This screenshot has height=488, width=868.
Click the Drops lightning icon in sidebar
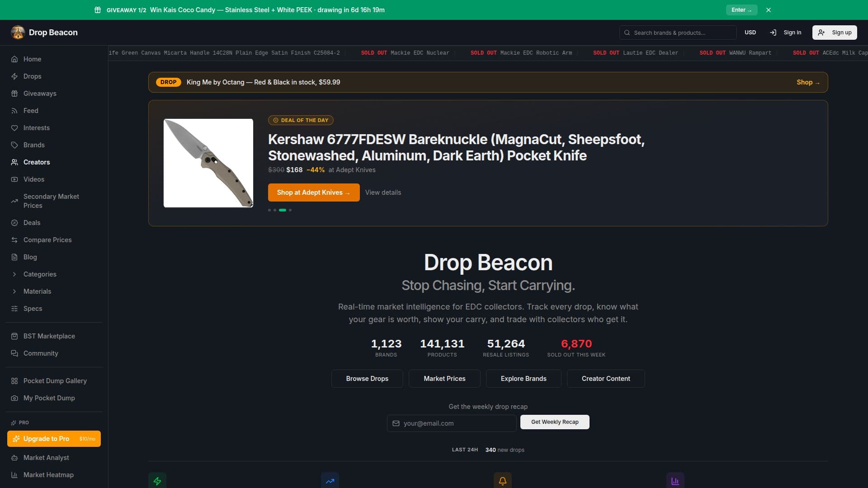14,76
